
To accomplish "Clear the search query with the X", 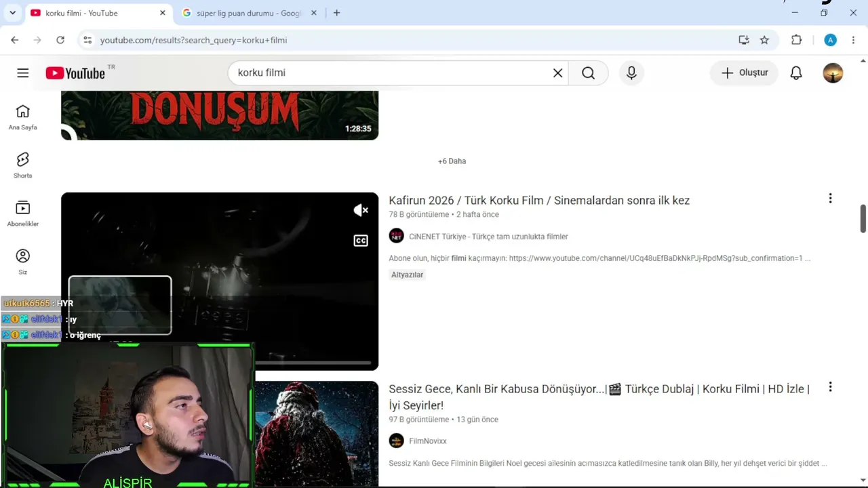I will tap(557, 73).
